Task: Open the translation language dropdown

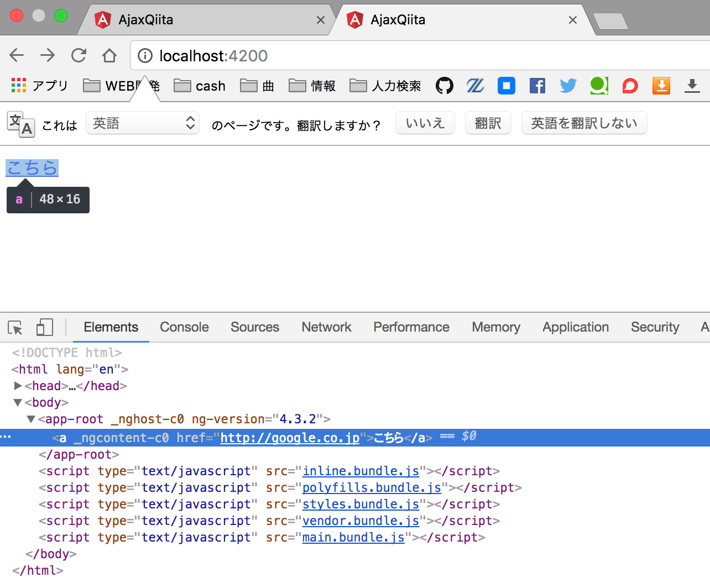Action: [x=143, y=123]
